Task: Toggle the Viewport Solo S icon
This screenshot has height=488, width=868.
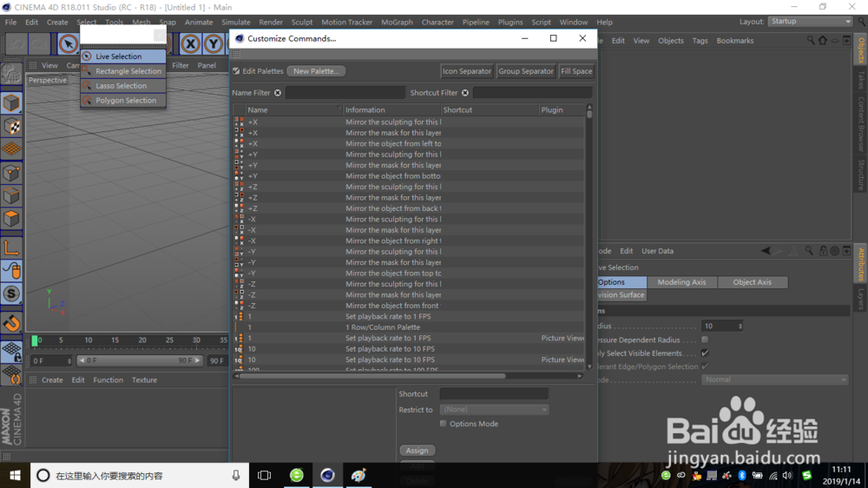Action: tap(11, 293)
